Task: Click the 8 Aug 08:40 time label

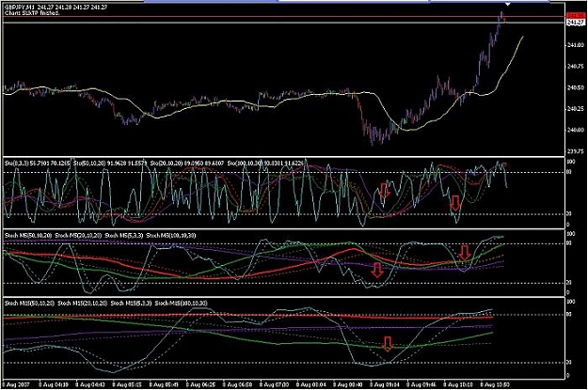Action: 349,384
